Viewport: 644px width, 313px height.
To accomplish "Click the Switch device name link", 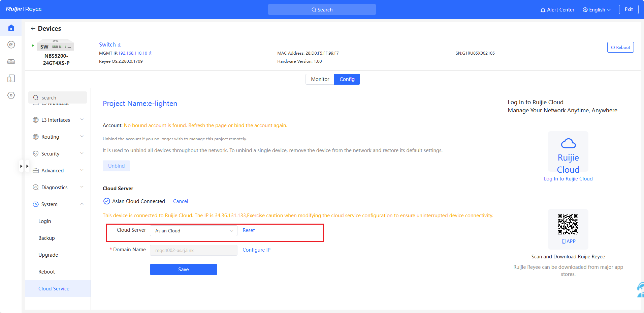I will coord(107,45).
